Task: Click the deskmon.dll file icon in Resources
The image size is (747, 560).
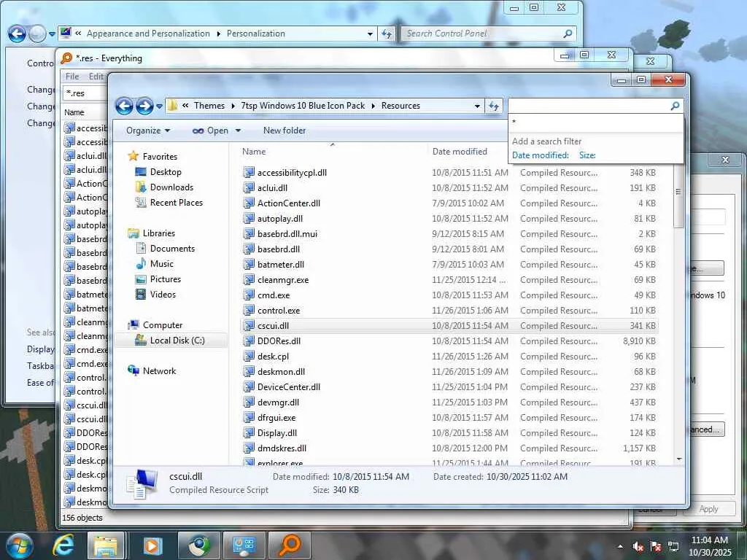Action: click(249, 371)
